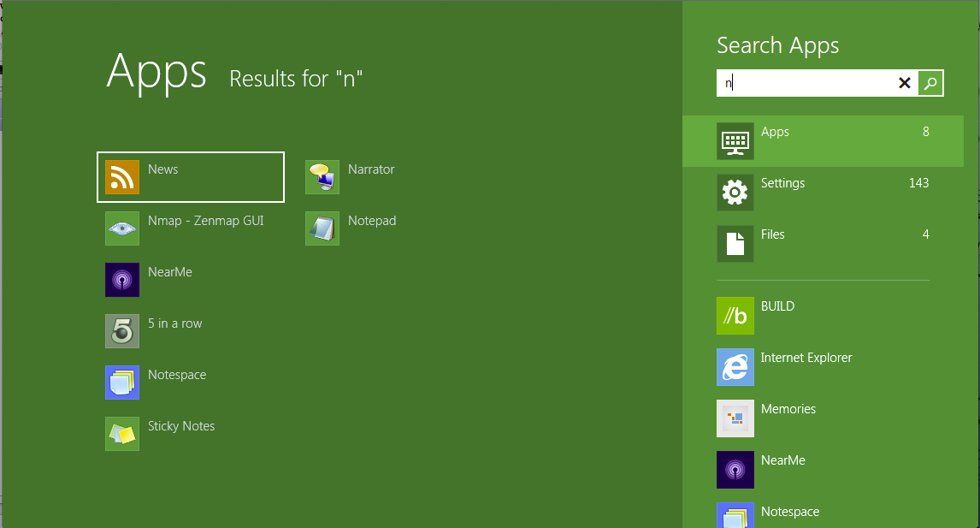Open the Sticky Notes icon
The width and height of the screenshot is (980, 528).
[x=122, y=434]
